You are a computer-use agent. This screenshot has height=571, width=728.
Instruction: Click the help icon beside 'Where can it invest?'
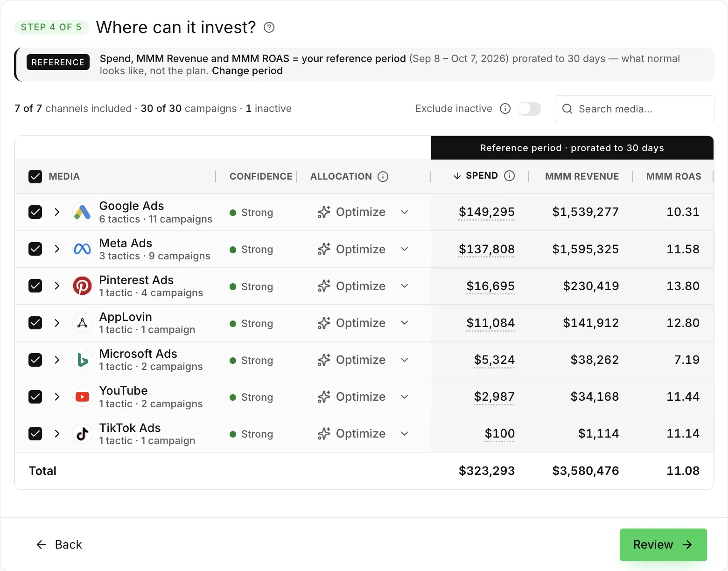click(x=269, y=28)
